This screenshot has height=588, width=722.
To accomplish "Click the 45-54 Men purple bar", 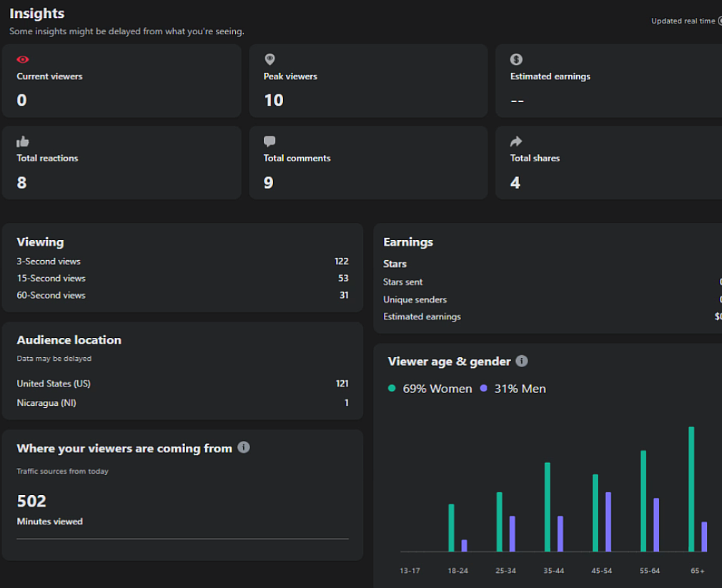I will pos(608,522).
